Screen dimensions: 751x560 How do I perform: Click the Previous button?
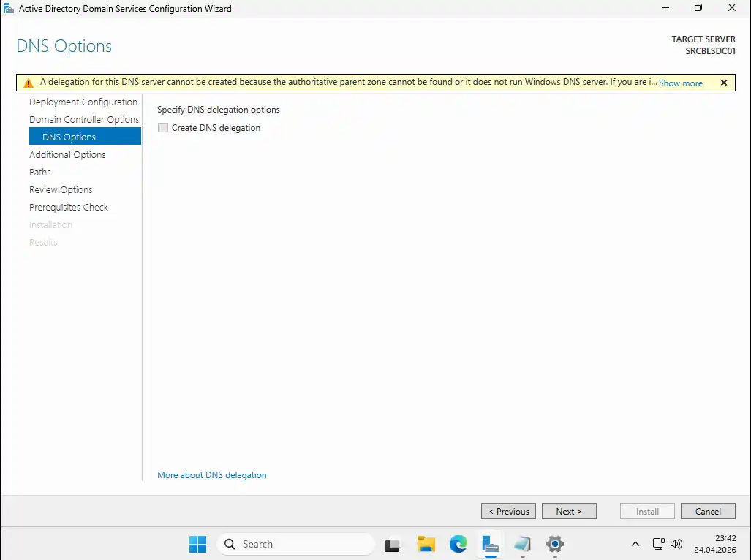coord(508,511)
